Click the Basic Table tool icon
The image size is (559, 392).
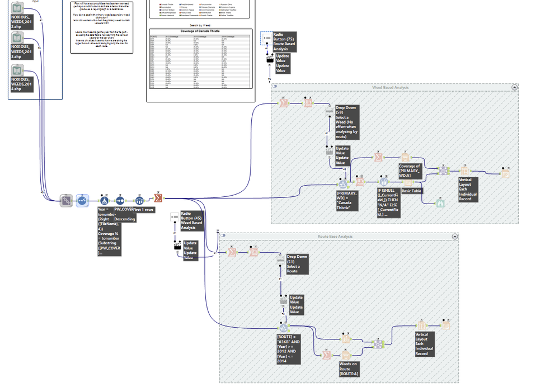(407, 183)
